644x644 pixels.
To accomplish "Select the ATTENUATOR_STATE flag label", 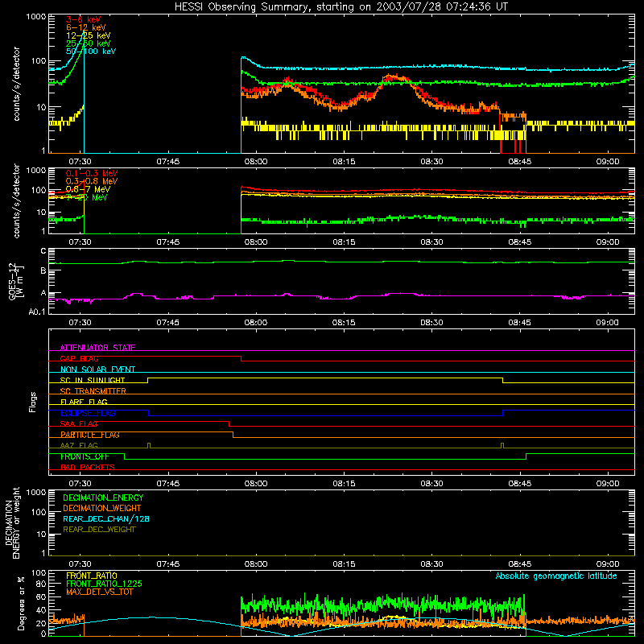I will pos(97,348).
